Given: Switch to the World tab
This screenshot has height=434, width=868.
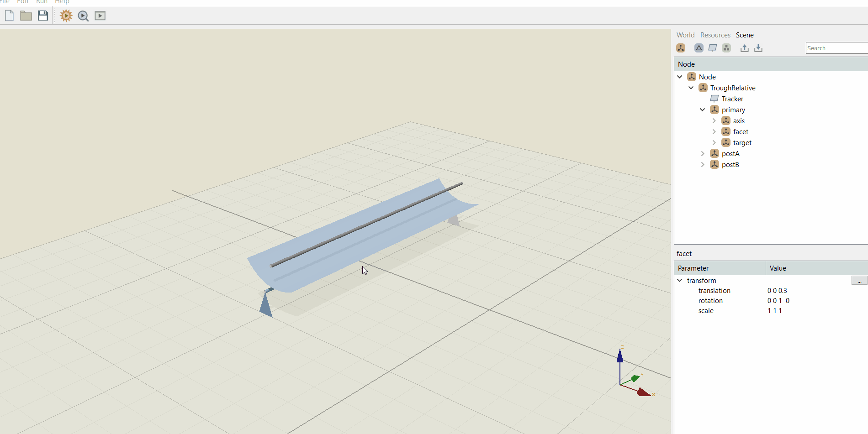Looking at the screenshot, I should click(x=685, y=35).
